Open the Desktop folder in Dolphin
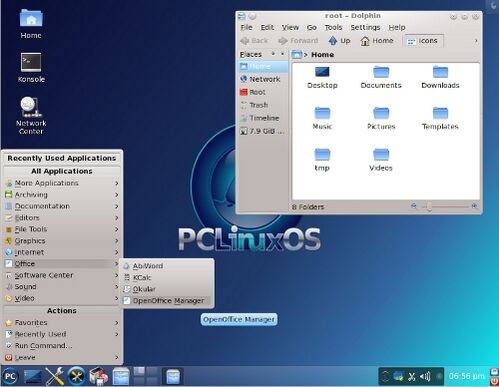 tap(322, 77)
